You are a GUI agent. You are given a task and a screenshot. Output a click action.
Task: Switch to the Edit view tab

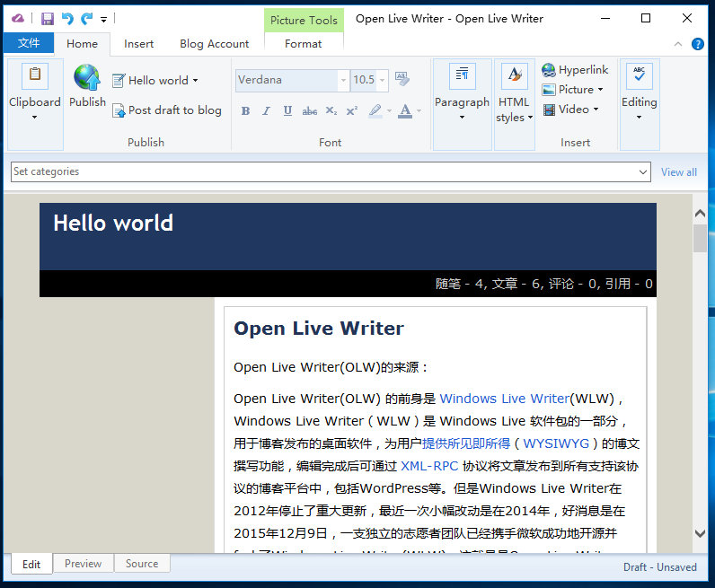pos(31,565)
